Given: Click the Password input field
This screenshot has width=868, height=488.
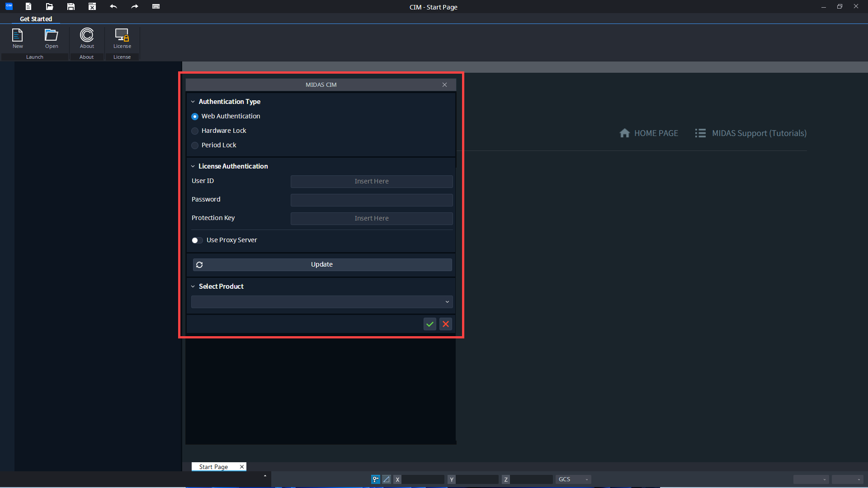Looking at the screenshot, I should (x=372, y=200).
